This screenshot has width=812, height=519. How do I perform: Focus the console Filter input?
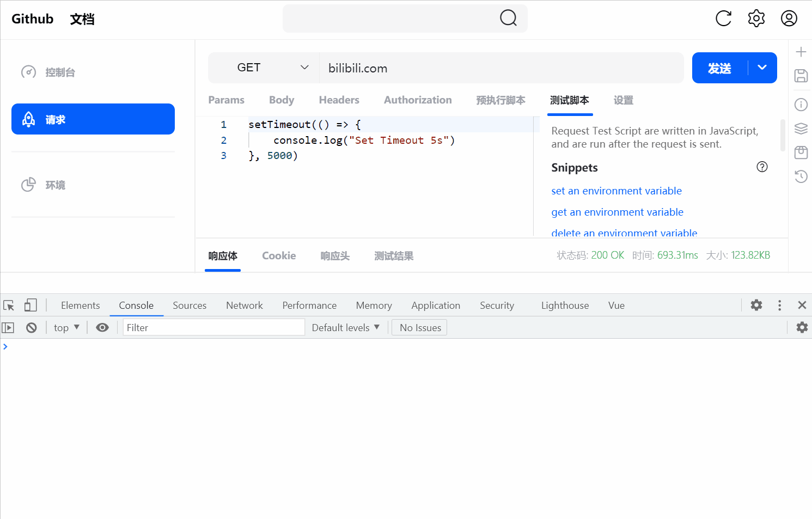point(214,327)
